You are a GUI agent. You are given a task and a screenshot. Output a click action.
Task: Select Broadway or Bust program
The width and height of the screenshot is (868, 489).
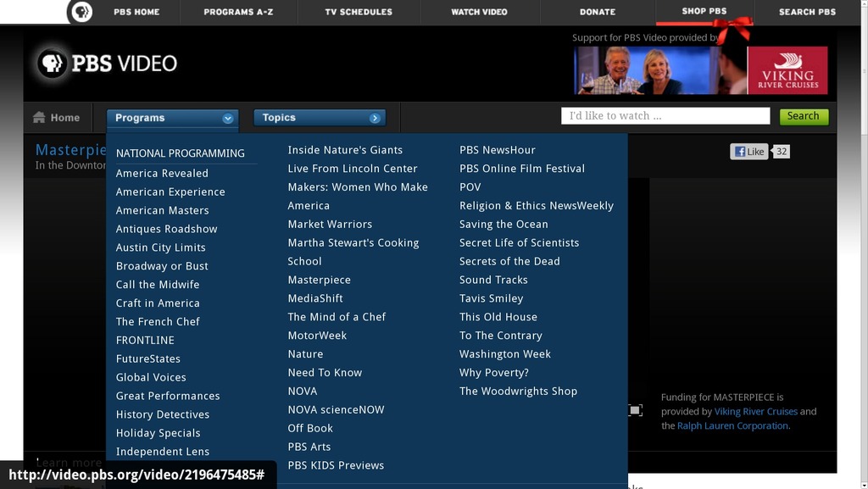pos(162,266)
